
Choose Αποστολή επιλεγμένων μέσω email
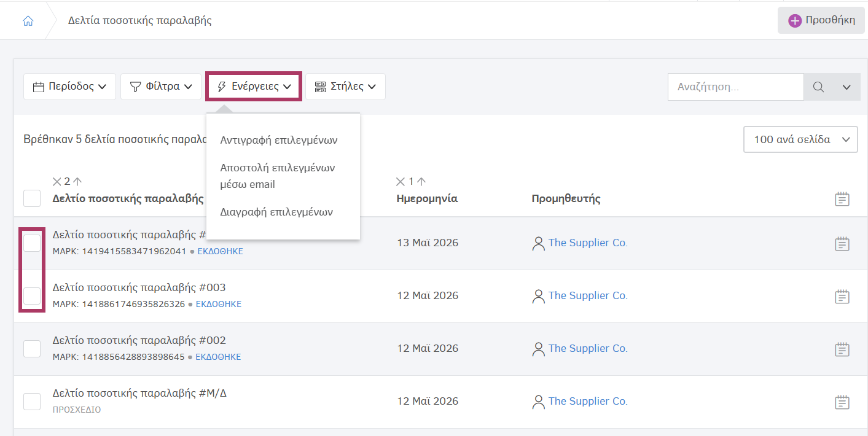coord(278,176)
